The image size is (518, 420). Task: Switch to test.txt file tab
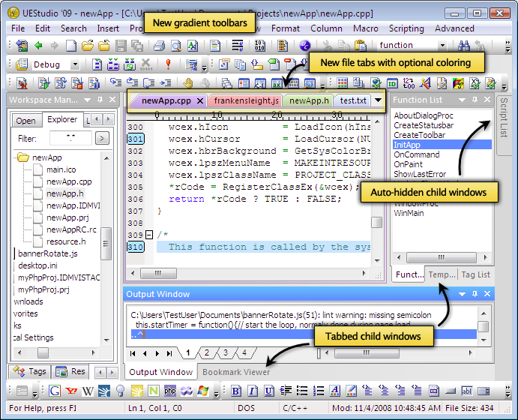(352, 100)
